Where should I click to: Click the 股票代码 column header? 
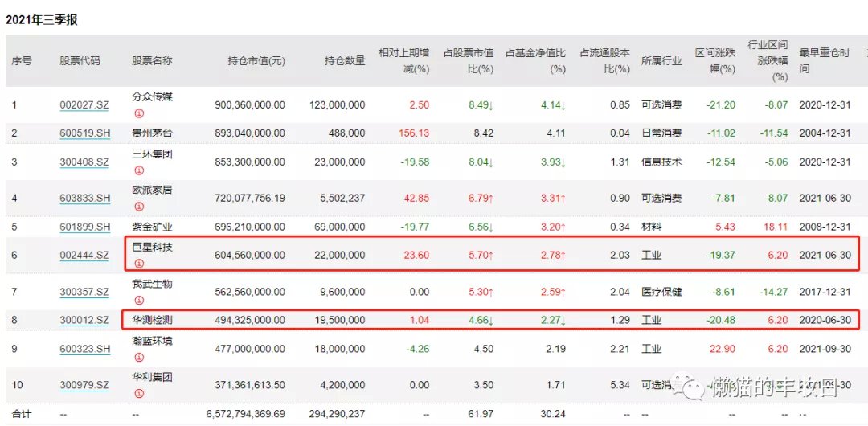coord(80,61)
